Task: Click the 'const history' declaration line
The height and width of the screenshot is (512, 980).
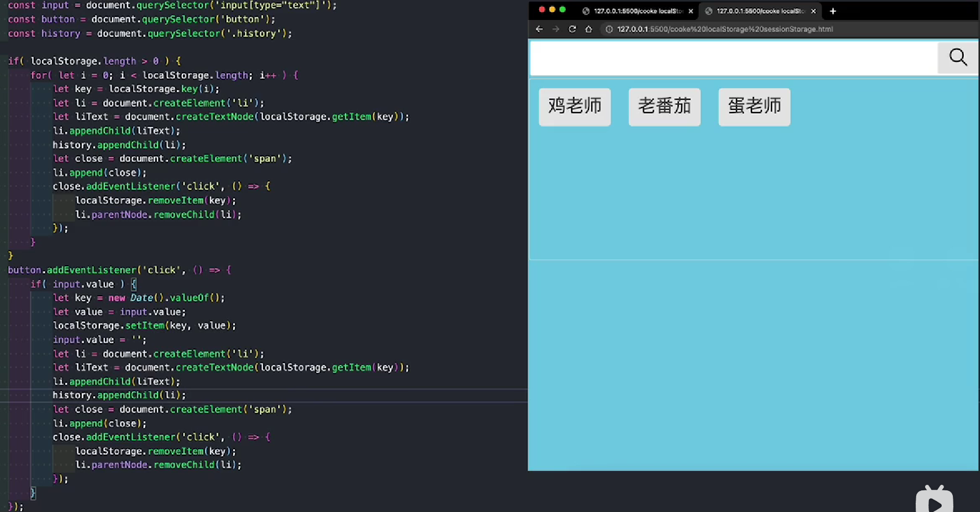Action: click(150, 33)
